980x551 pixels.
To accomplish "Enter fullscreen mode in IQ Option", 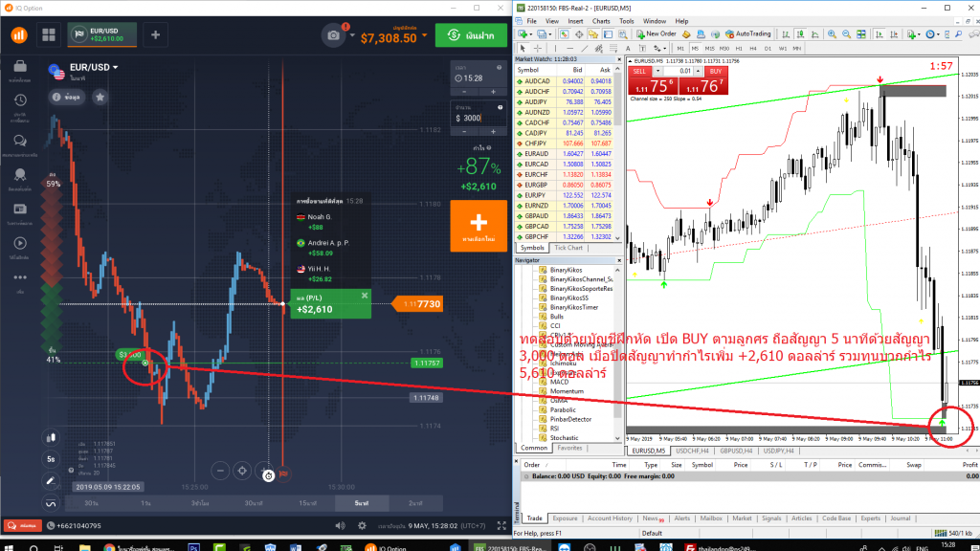I will click(x=501, y=526).
